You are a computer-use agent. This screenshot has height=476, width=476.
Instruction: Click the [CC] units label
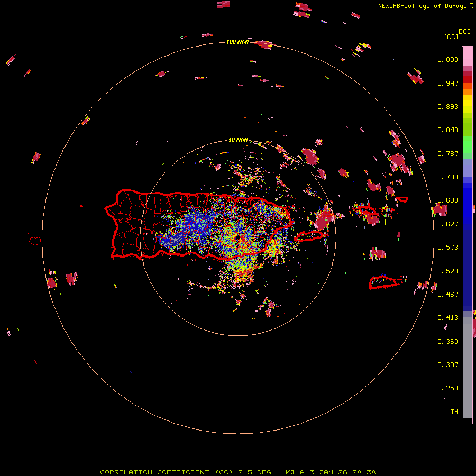(451, 36)
